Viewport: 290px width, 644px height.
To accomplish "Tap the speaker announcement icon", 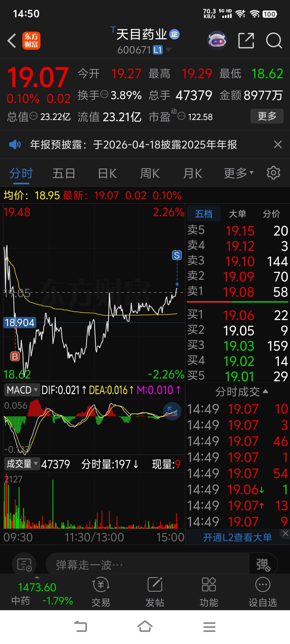I will tap(15, 145).
